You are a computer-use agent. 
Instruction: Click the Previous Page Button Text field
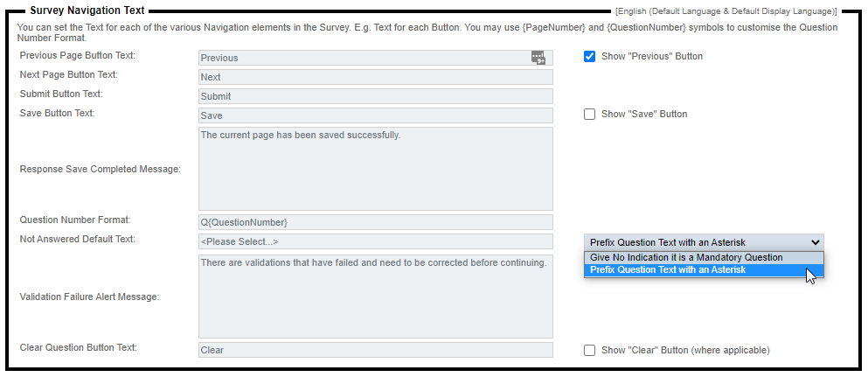pos(363,58)
